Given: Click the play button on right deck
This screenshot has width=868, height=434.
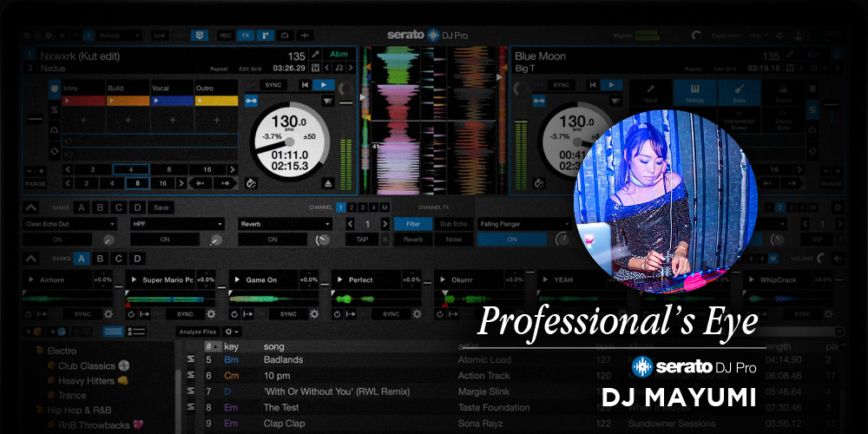Looking at the screenshot, I should click(611, 85).
